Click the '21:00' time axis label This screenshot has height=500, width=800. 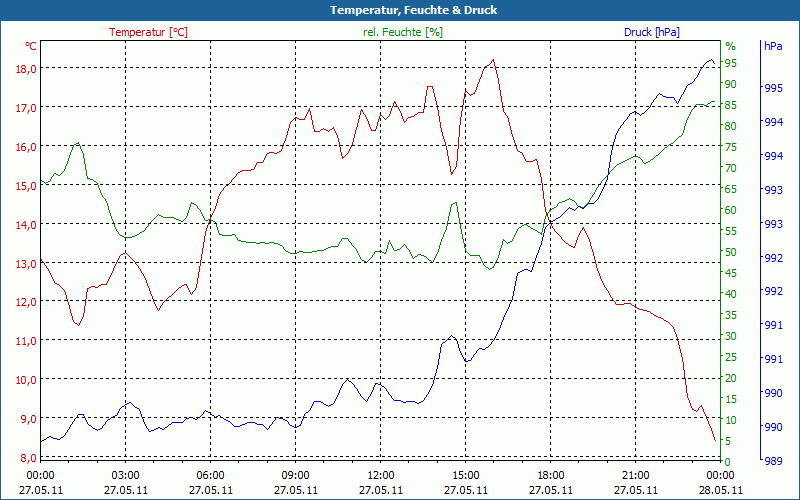point(636,476)
